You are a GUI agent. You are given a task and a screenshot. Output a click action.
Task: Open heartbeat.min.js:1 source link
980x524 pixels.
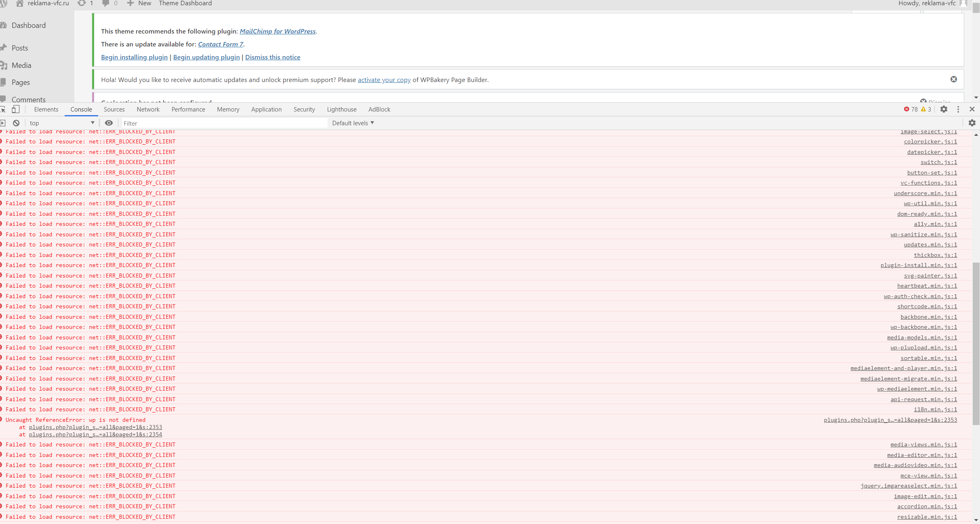(927, 286)
